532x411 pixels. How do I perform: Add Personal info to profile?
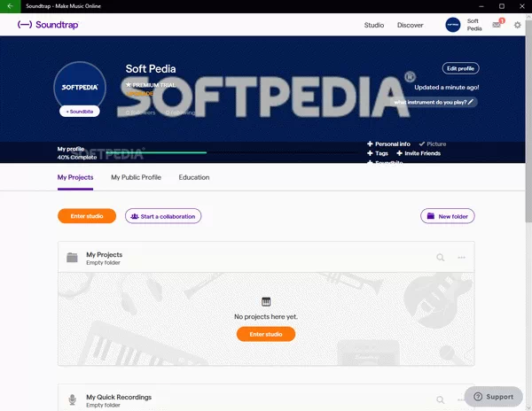(388, 144)
